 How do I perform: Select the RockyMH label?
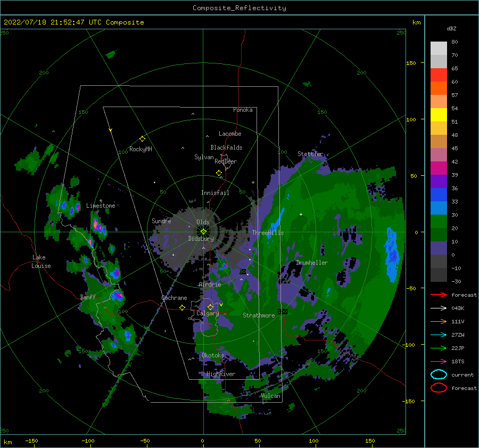[x=141, y=149]
